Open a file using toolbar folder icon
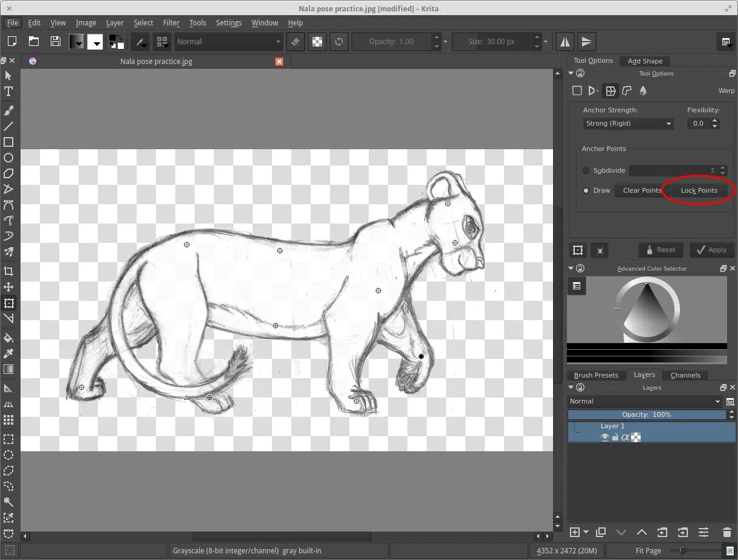 point(34,42)
